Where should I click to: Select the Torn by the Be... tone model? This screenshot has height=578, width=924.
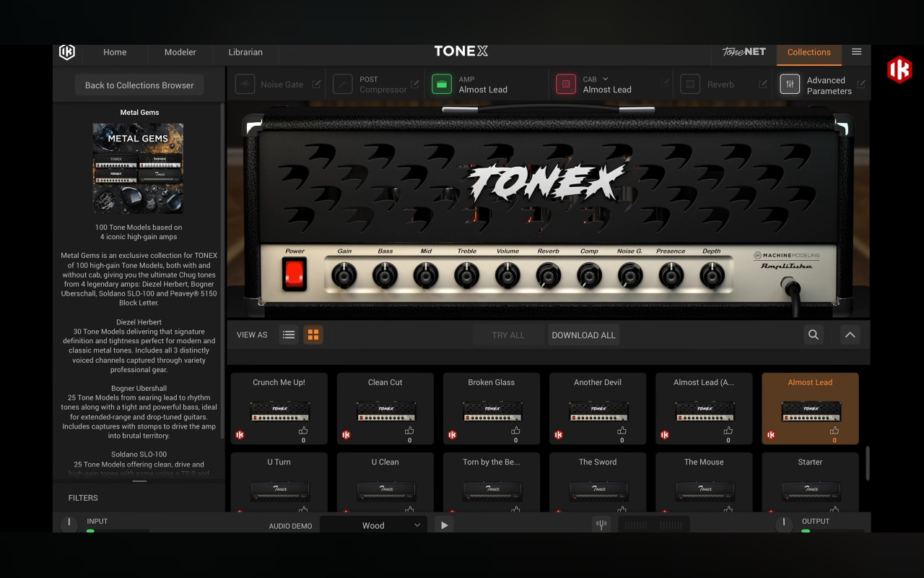pyautogui.click(x=492, y=483)
